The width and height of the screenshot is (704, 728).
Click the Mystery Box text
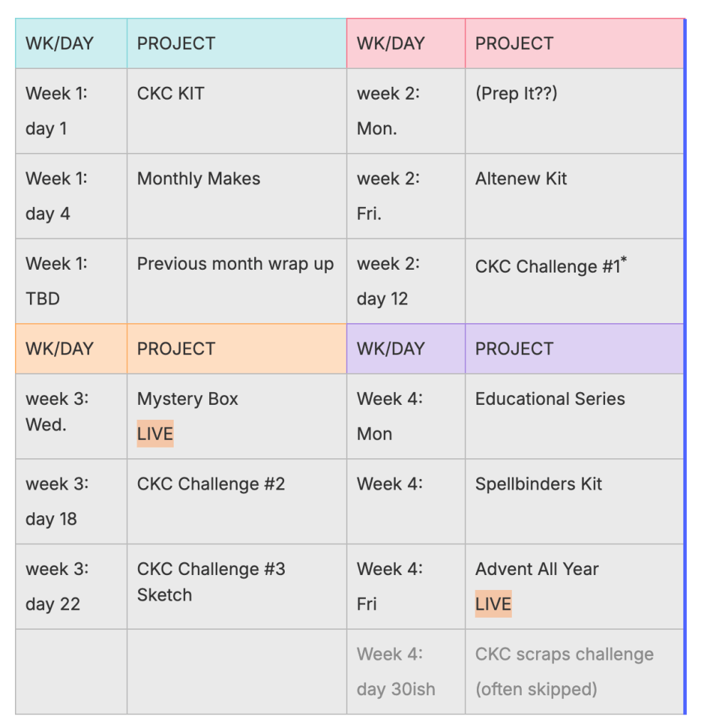(188, 399)
